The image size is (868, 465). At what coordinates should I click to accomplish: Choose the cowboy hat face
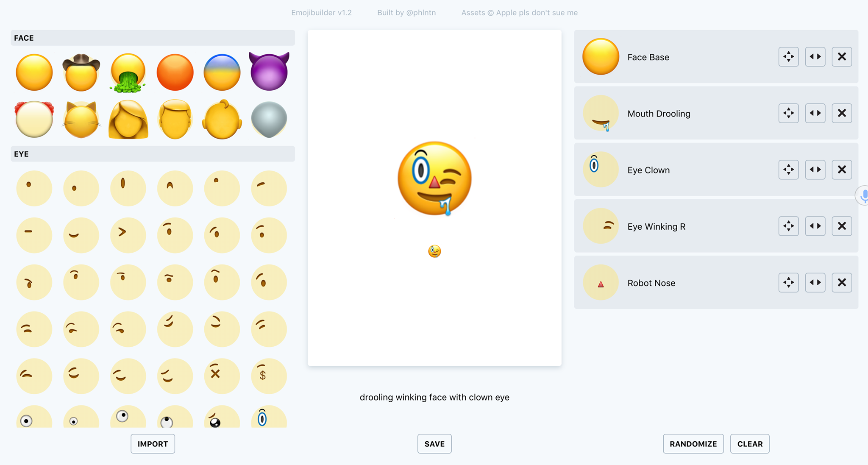coord(81,72)
